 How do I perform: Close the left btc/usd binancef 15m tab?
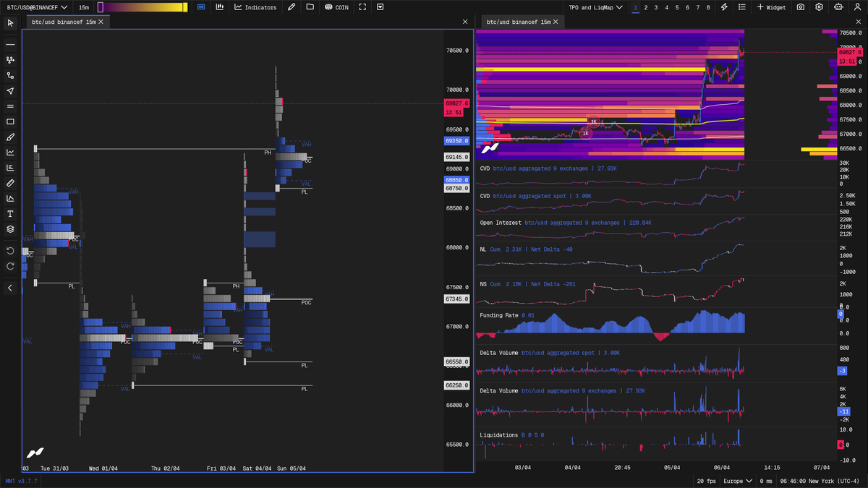(x=101, y=22)
